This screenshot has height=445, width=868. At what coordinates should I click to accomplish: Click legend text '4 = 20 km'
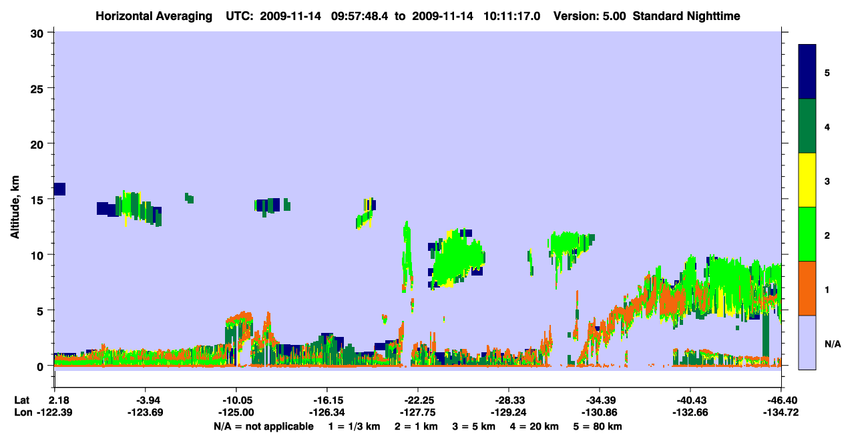click(535, 426)
